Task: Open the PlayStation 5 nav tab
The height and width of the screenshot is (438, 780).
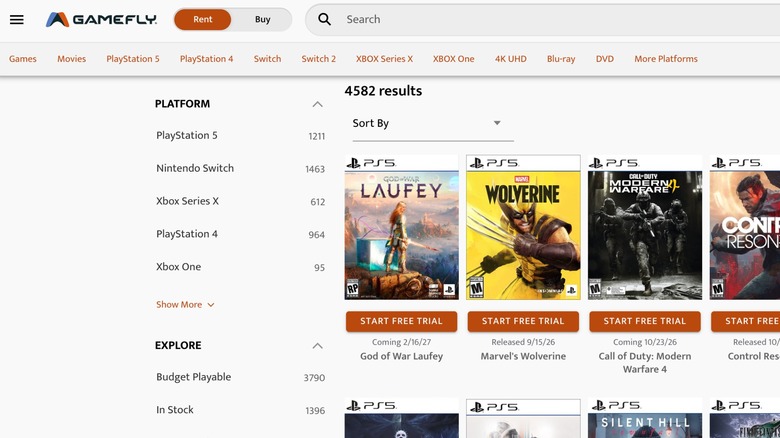Action: click(133, 59)
